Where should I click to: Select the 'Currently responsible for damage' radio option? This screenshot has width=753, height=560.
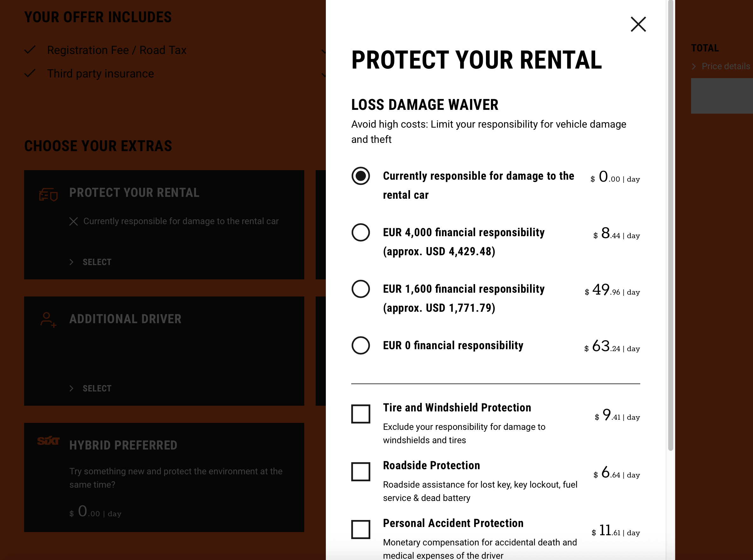(360, 176)
